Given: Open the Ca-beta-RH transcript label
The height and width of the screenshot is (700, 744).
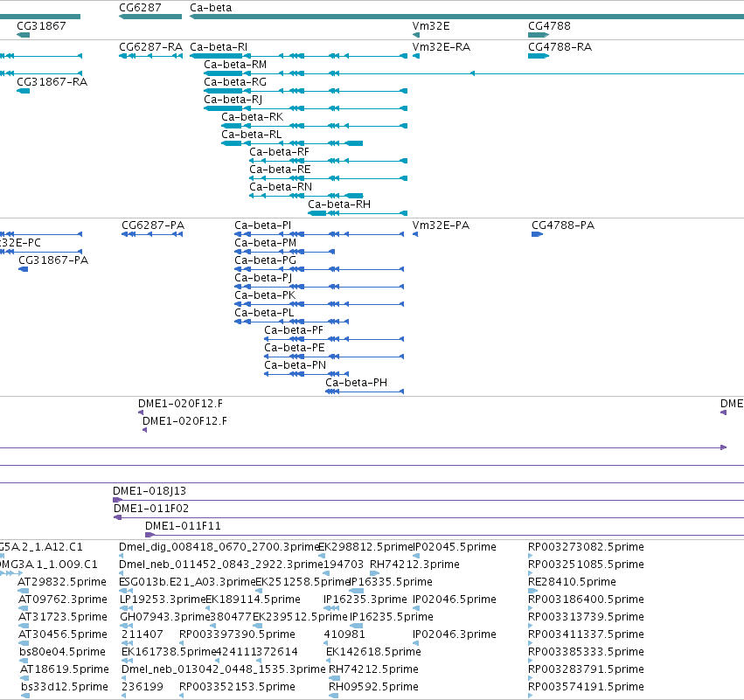Looking at the screenshot, I should pos(339,204).
